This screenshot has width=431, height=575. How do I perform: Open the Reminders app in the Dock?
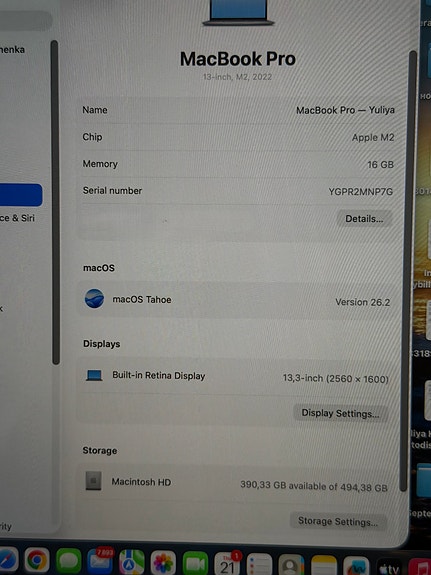259,564
